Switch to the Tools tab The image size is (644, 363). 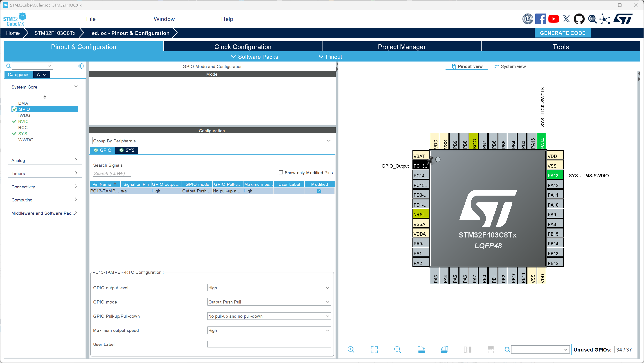pos(561,47)
